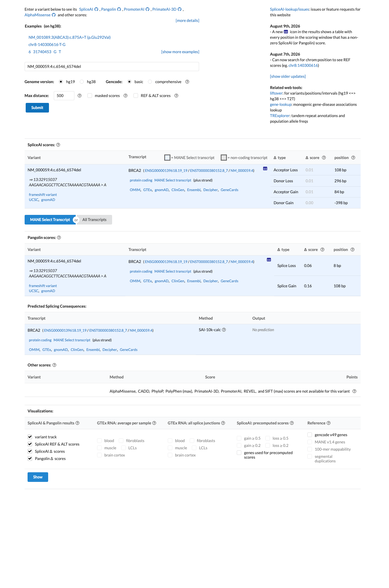This screenshot has height=588, width=389.
Task: Click help icon next to SAI-10k-calc
Action: click(x=224, y=330)
